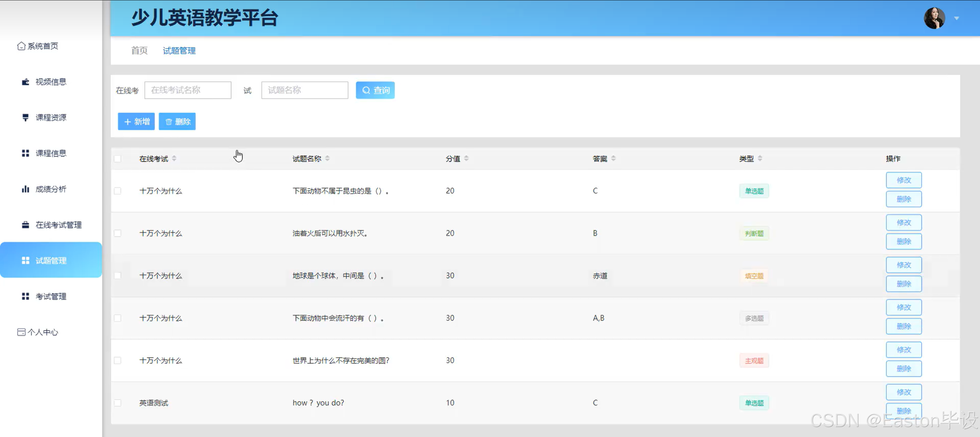Click 删除 for 世界上为什么不存在完美的圆 row
Viewport: 980px width, 437px height.
click(904, 369)
